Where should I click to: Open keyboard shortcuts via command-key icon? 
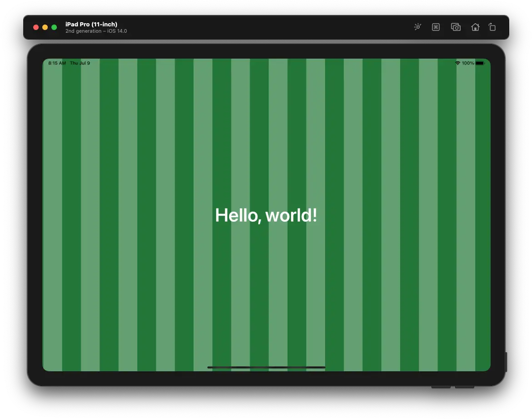[x=436, y=27]
